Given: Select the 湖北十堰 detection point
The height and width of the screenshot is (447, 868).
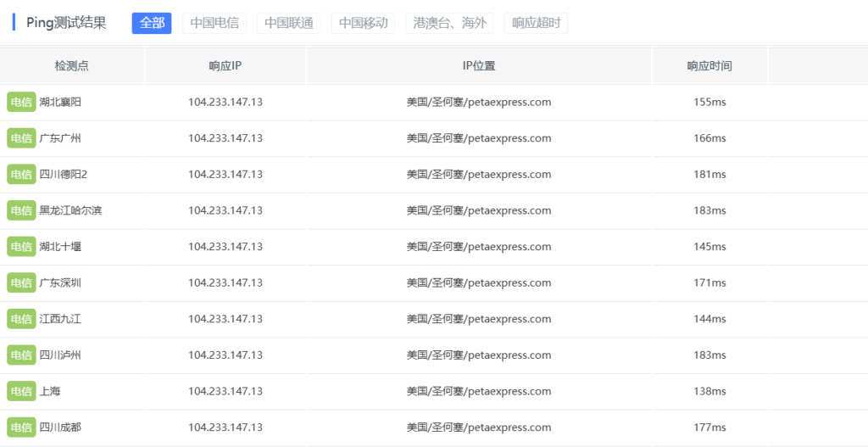Looking at the screenshot, I should coord(60,247).
